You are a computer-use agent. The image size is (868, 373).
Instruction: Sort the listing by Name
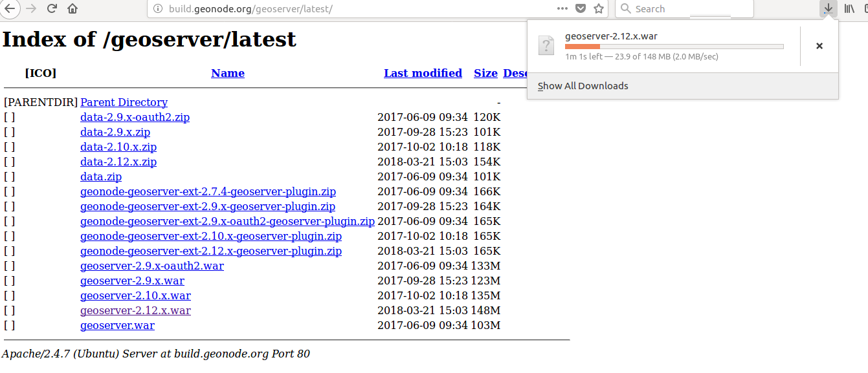(x=228, y=73)
